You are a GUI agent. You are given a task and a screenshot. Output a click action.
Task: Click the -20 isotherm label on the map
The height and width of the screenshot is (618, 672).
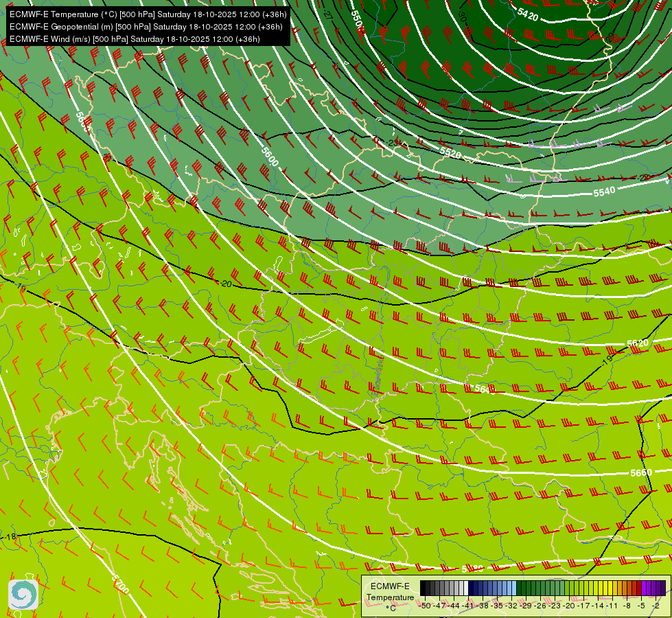[x=225, y=284]
